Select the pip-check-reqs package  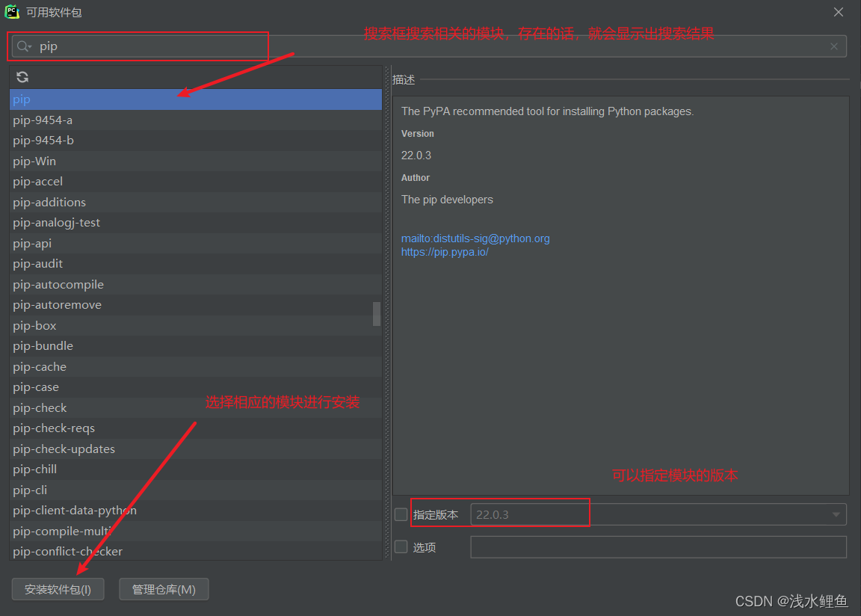(x=196, y=428)
